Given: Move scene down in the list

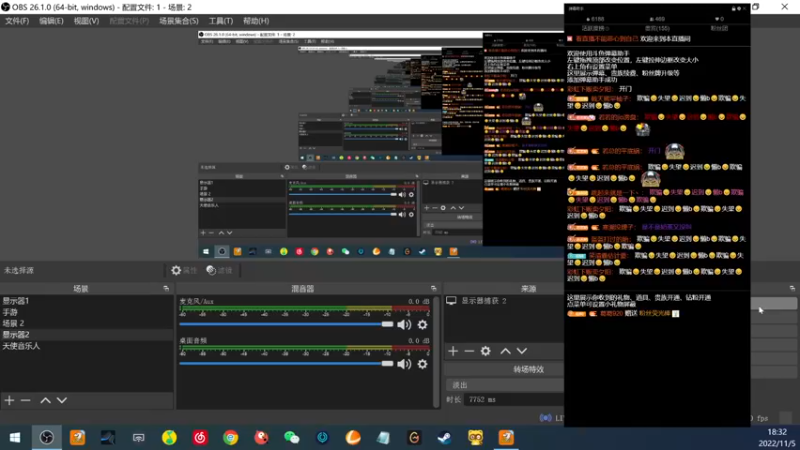Looking at the screenshot, I should pyautogui.click(x=62, y=401).
